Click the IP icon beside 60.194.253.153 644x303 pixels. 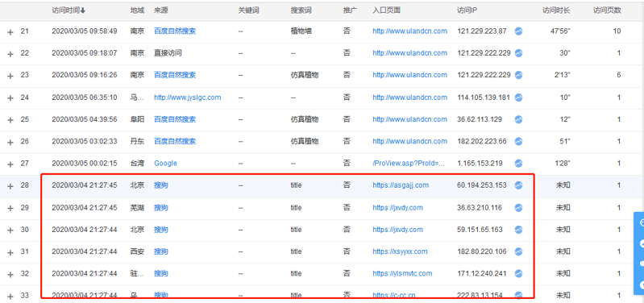(x=518, y=185)
